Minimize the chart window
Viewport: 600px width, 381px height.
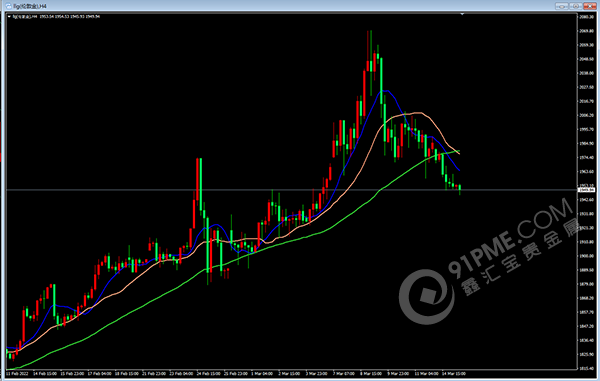[x=561, y=6]
